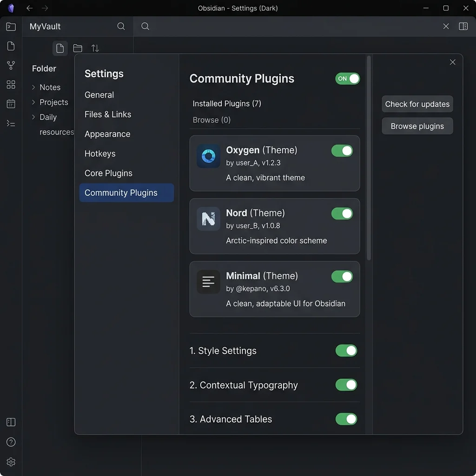The width and height of the screenshot is (476, 476).
Task: Click the new note ribbon icon
Action: [11, 46]
